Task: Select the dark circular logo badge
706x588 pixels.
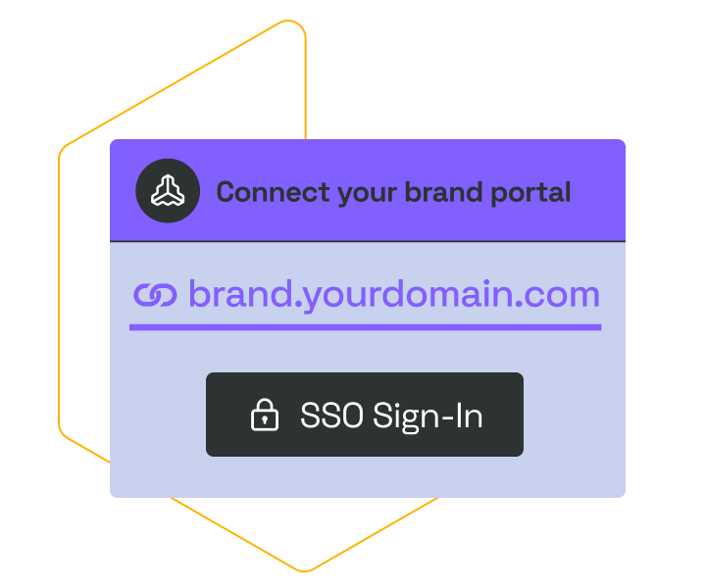Action: tap(168, 191)
